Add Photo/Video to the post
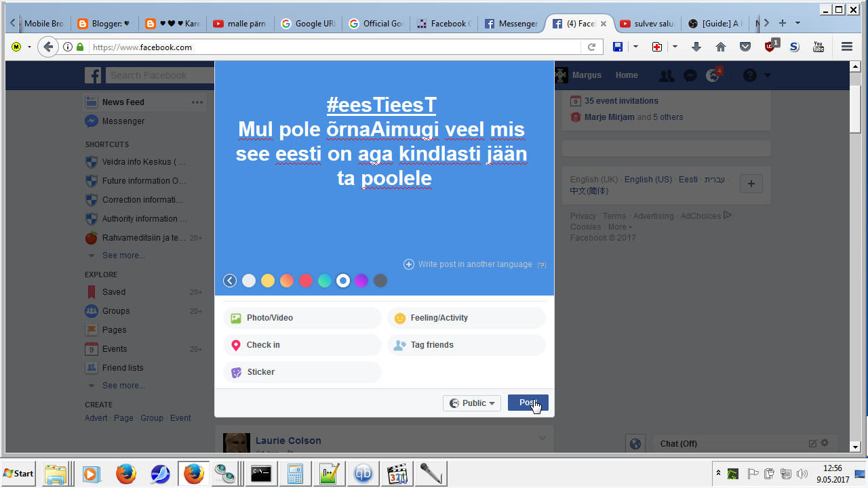Screen dimensions: 868x488 coord(302,318)
